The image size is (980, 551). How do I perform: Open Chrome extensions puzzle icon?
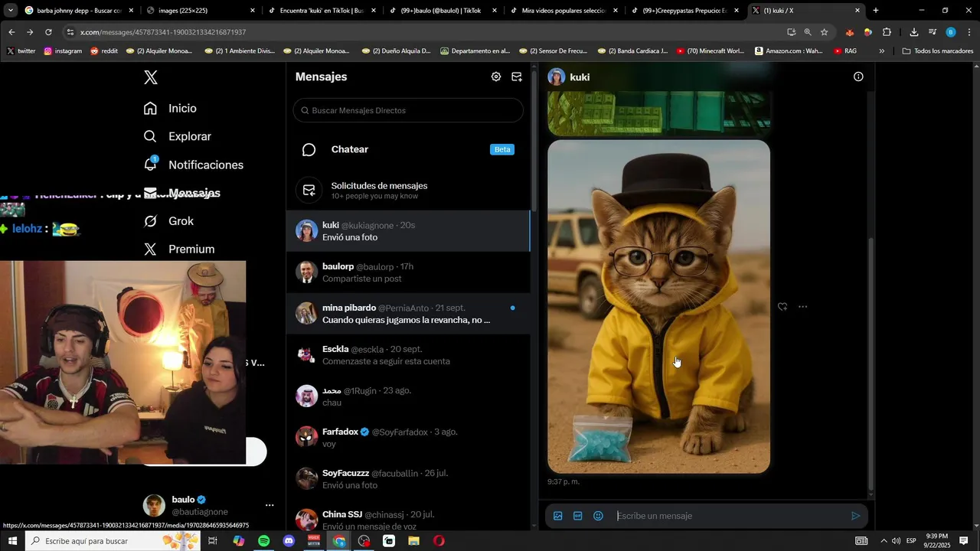887,32
